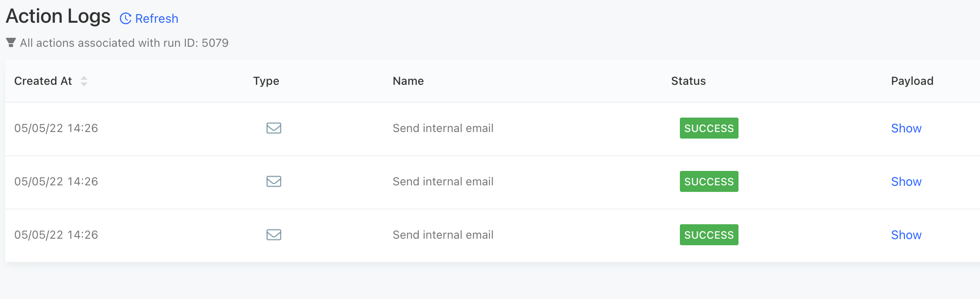This screenshot has width=980, height=299.
Task: Show payload for the third log row
Action: coord(906,235)
